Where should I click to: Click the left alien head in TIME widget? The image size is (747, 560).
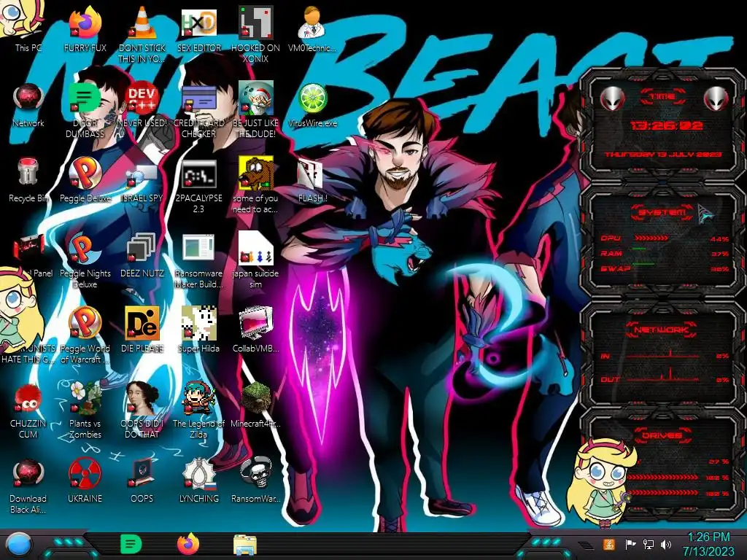[611, 98]
